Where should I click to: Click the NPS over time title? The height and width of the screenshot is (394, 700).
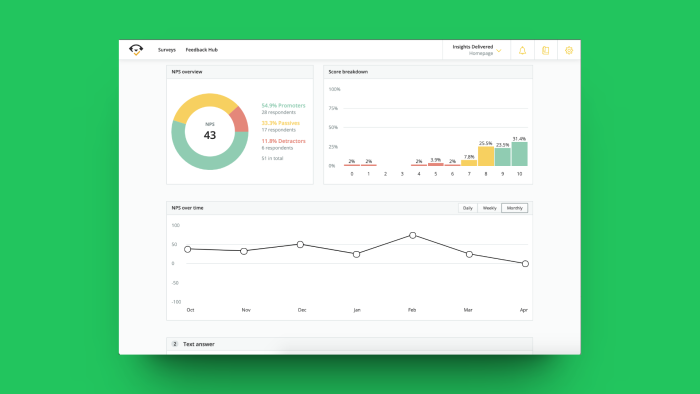click(x=188, y=208)
